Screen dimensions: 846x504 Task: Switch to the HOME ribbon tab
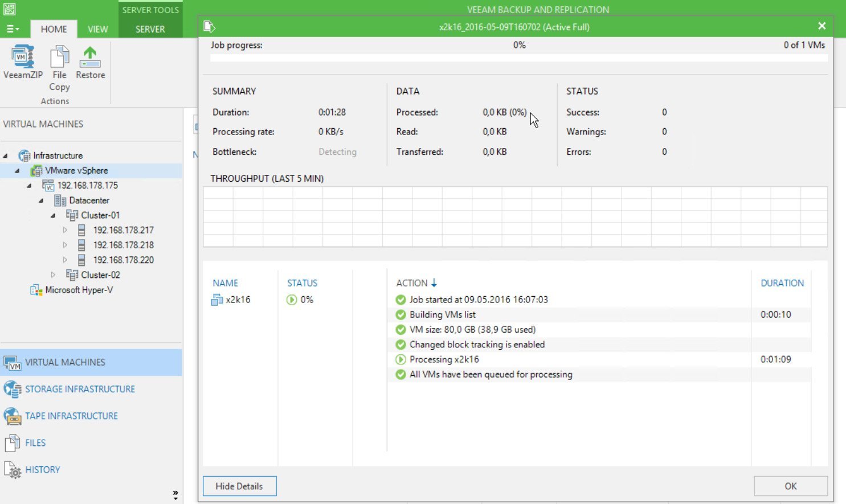(54, 29)
